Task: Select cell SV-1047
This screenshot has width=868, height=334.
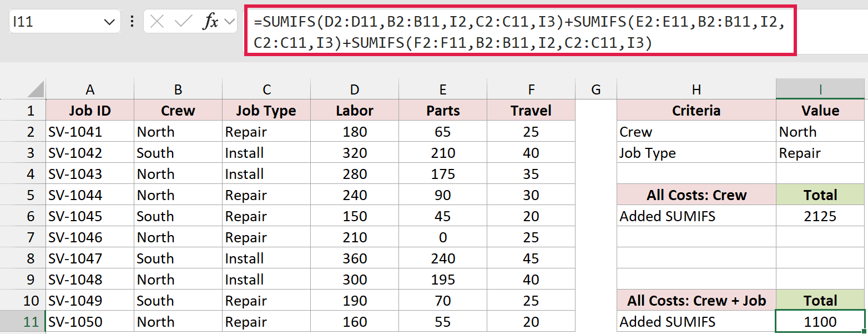Action: point(90,258)
